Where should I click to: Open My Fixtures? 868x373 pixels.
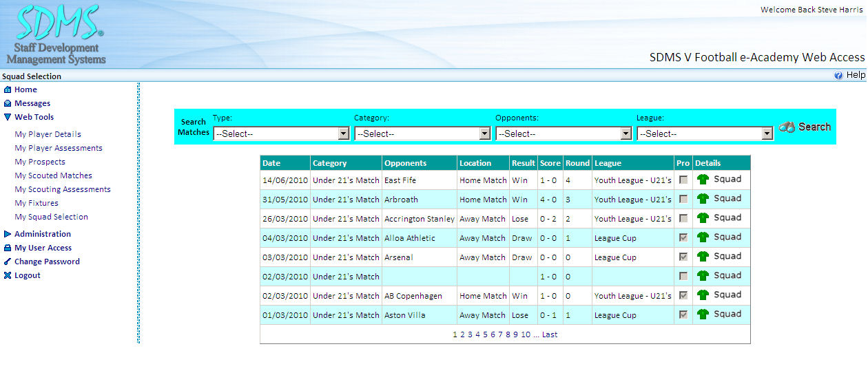(x=37, y=203)
